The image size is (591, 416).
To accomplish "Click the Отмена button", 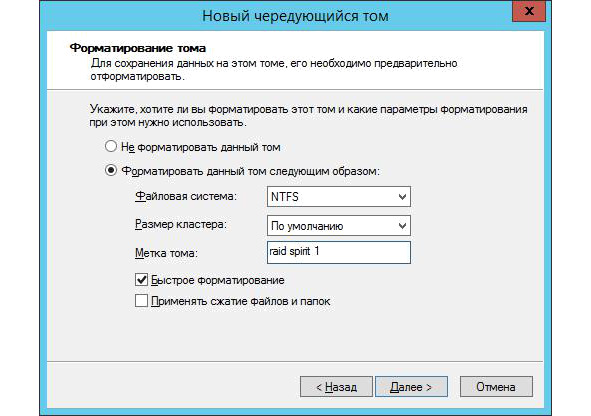I will click(x=496, y=387).
